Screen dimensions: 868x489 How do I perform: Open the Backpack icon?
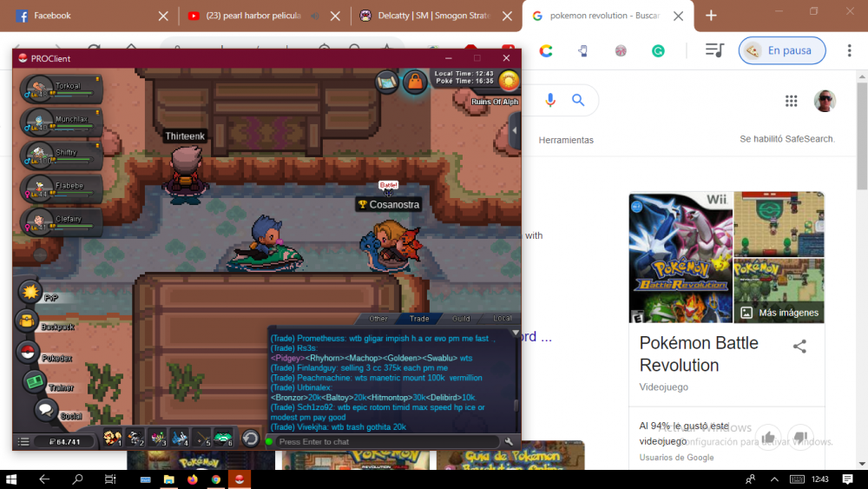27,321
